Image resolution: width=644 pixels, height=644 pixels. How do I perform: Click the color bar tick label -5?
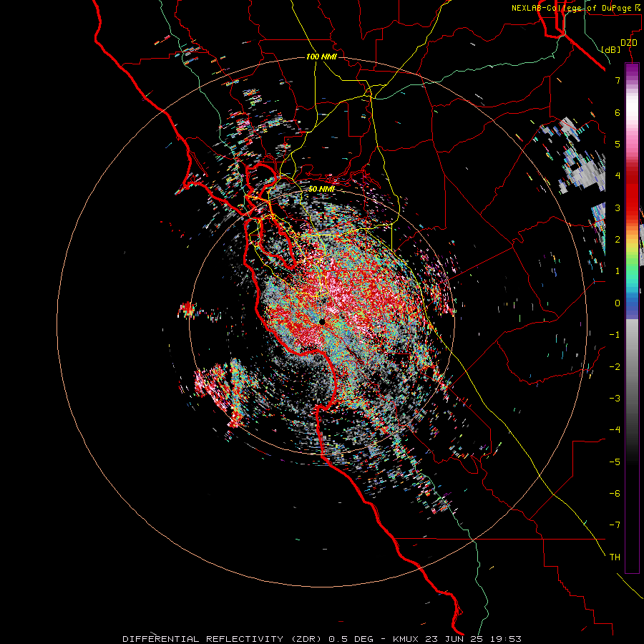(615, 462)
